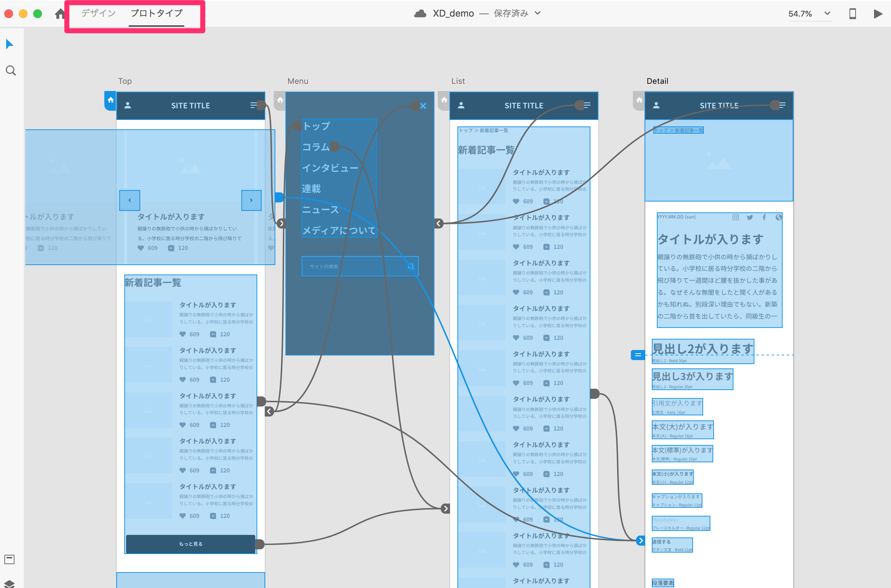The image size is (891, 588).
Task: Click the scroll position marker on Detail artboard
Action: pos(638,355)
